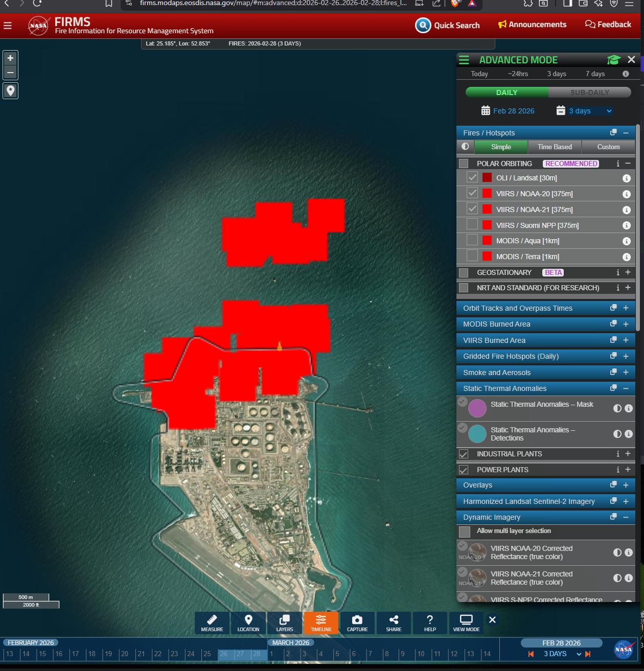Expand the VIIRS Burned Area section
Image resolution: width=644 pixels, height=671 pixels.
pyautogui.click(x=626, y=340)
